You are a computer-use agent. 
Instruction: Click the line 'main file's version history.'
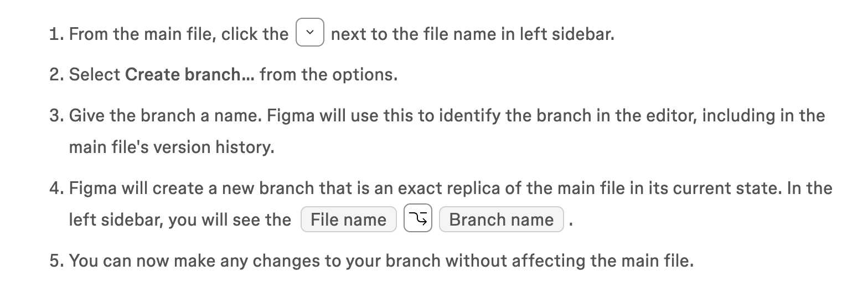(x=172, y=147)
